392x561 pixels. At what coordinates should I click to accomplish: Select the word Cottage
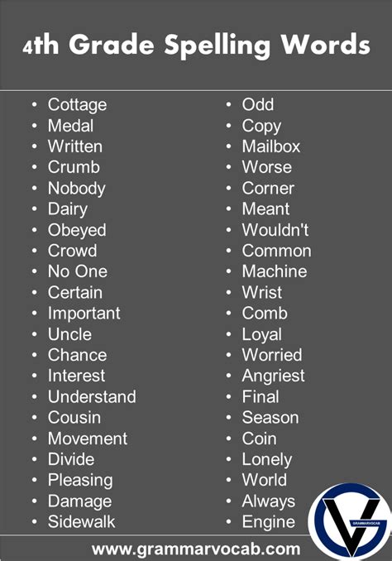[x=77, y=105]
